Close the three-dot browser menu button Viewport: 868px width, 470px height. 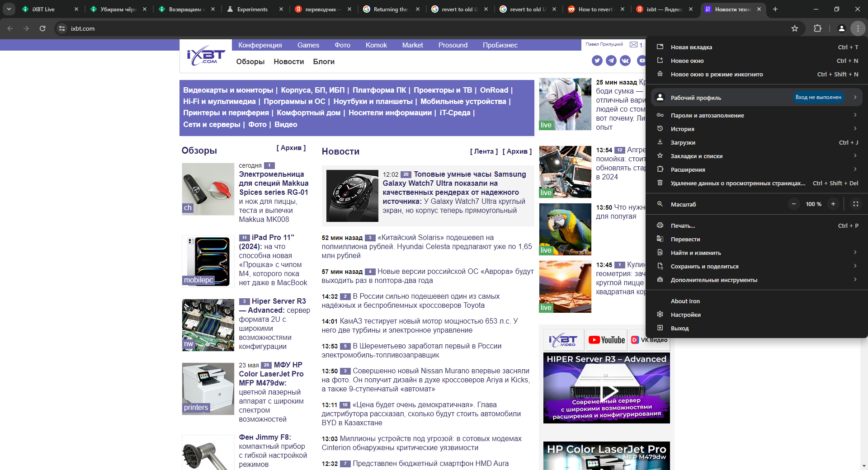click(858, 28)
